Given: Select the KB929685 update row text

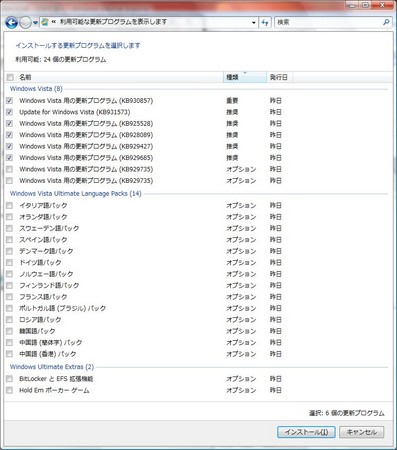Looking at the screenshot, I should coord(86,158).
